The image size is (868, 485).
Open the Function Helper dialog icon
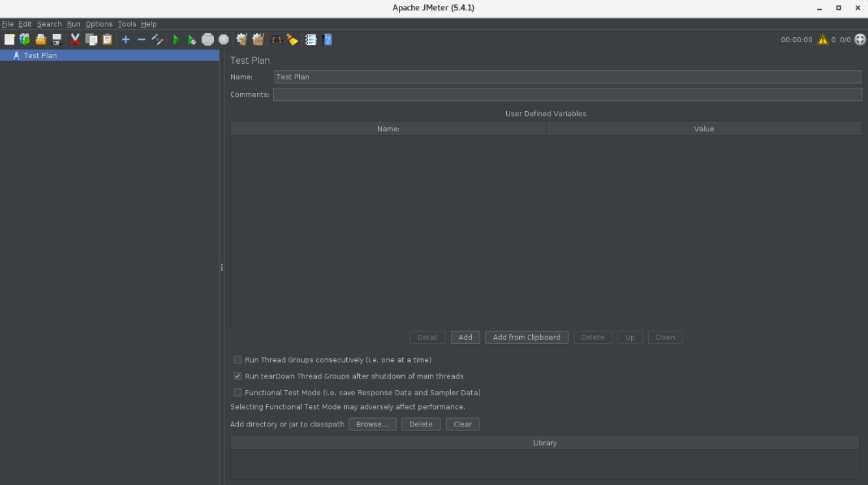click(311, 40)
